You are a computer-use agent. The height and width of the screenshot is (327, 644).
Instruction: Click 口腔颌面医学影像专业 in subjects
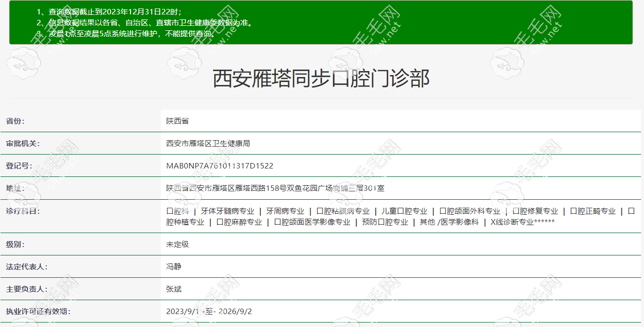pyautogui.click(x=312, y=222)
